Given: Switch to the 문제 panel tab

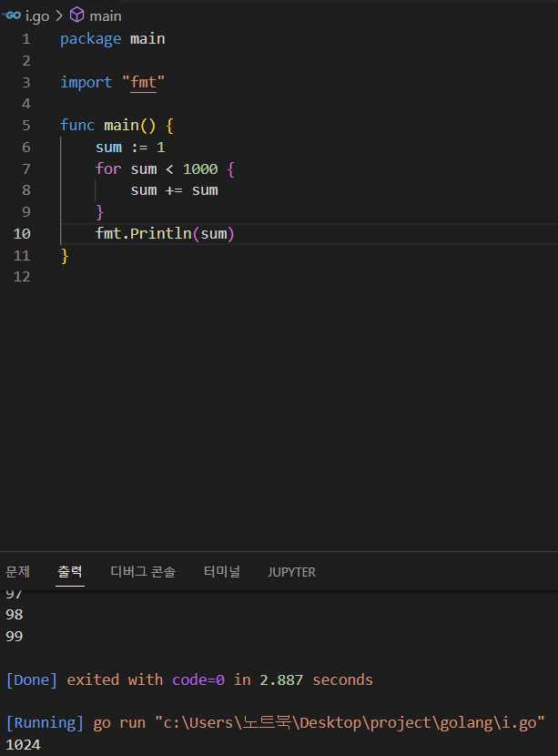Looking at the screenshot, I should pos(17,572).
